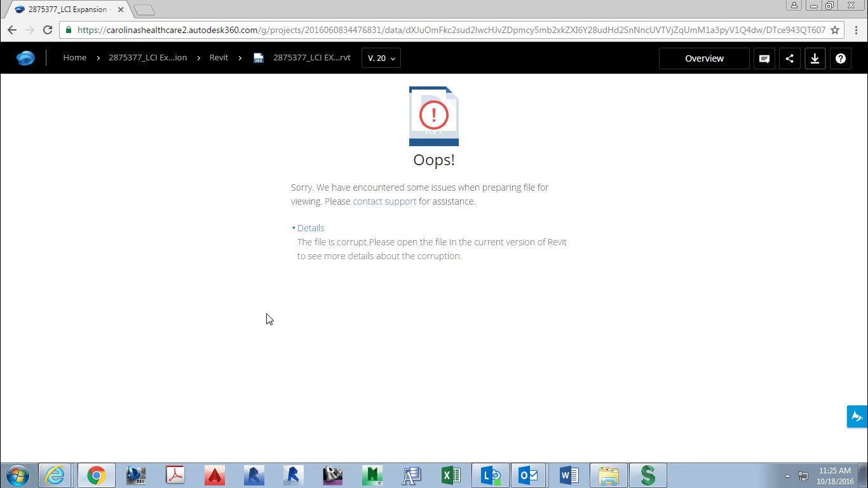The width and height of the screenshot is (868, 488).
Task: Click the URL address bar
Action: [451, 30]
